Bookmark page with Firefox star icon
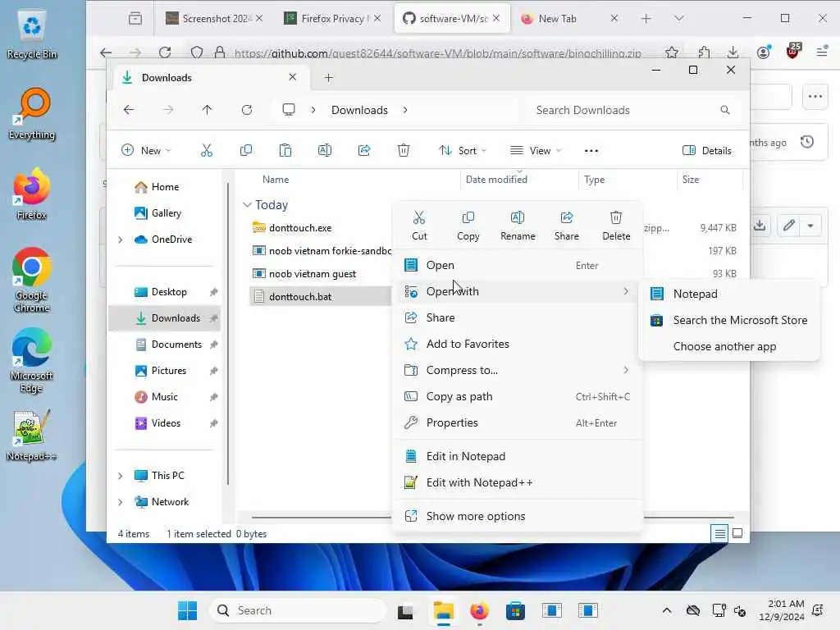Viewport: 840px width, 630px height. coord(671,52)
